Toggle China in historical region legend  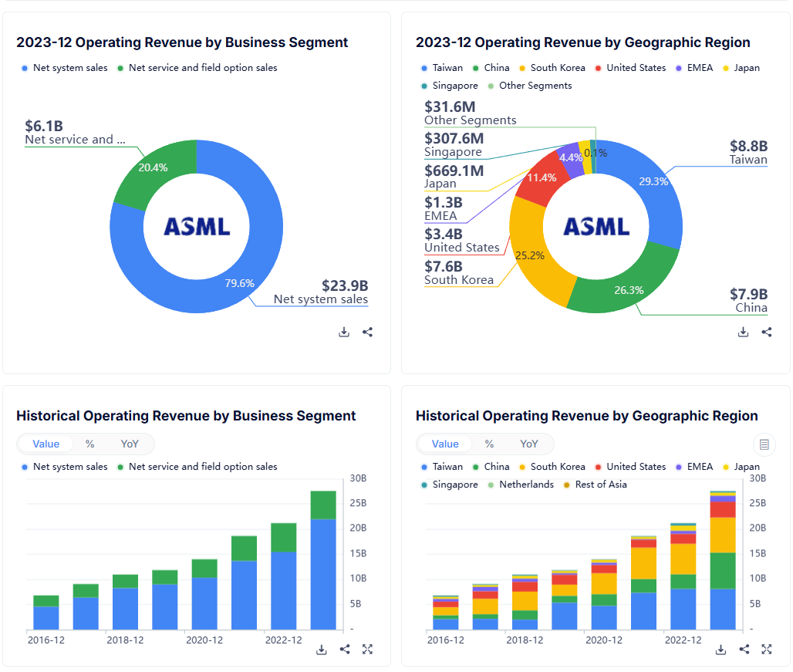[491, 467]
